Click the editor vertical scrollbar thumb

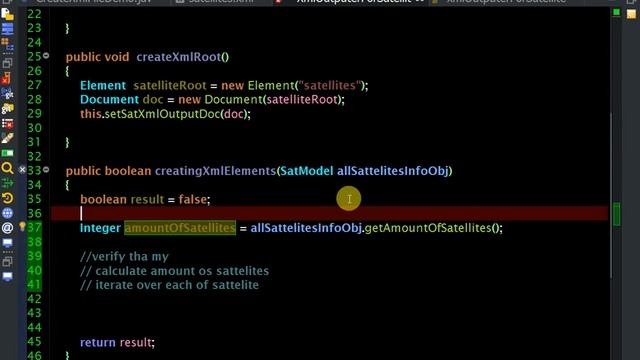(611, 196)
